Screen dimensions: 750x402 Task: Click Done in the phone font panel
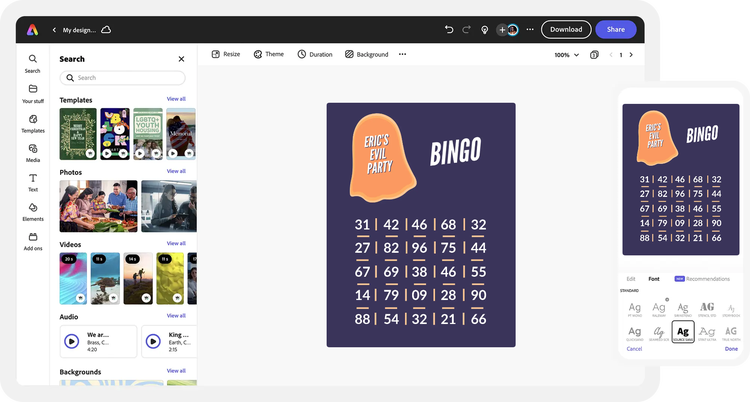tap(731, 349)
